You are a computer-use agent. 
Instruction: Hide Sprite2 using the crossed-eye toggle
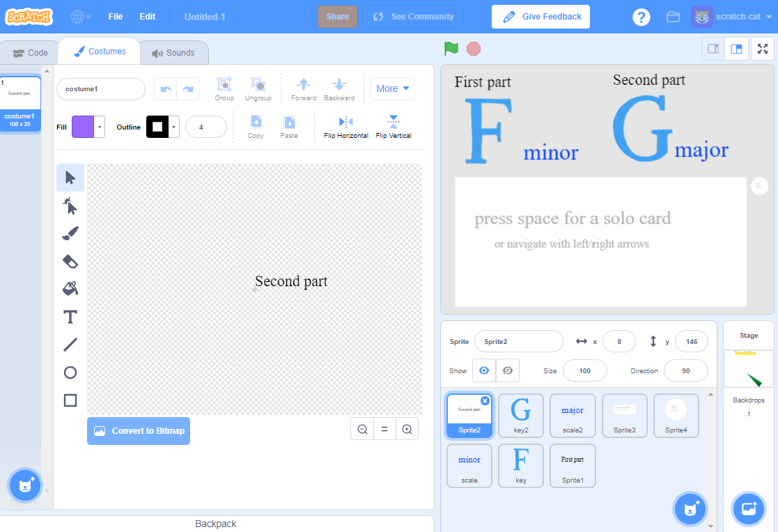point(507,370)
